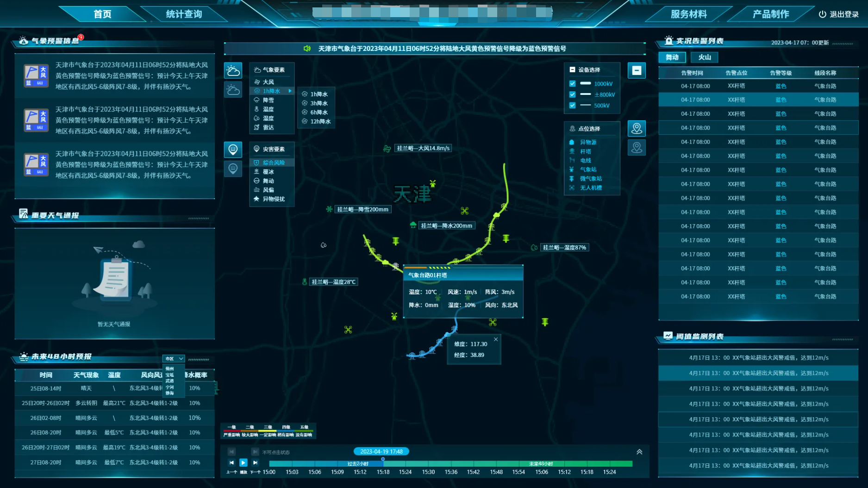
Task: Toggle the ±800kV device checkbox
Action: (x=573, y=94)
